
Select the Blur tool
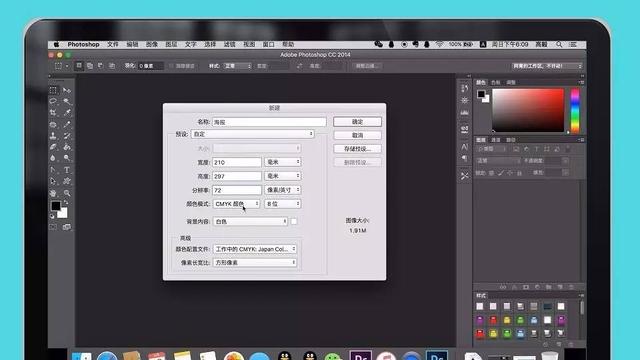pos(53,158)
